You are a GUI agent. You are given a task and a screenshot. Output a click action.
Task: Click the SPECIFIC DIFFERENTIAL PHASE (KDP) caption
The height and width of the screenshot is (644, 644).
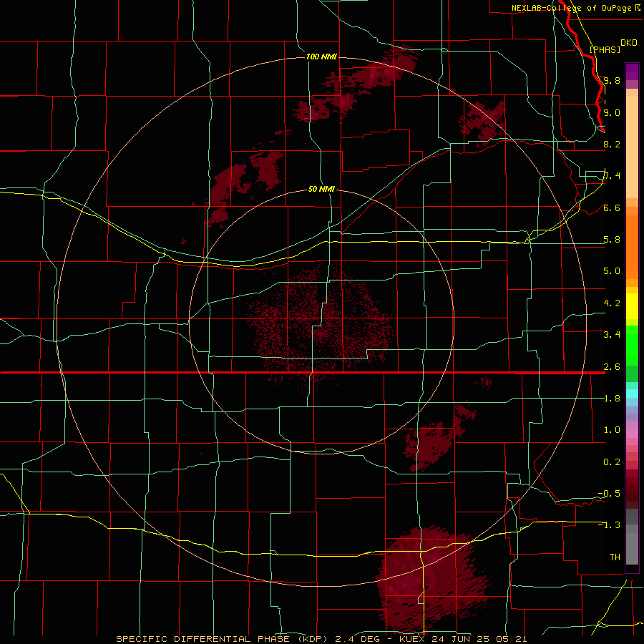click(222, 639)
